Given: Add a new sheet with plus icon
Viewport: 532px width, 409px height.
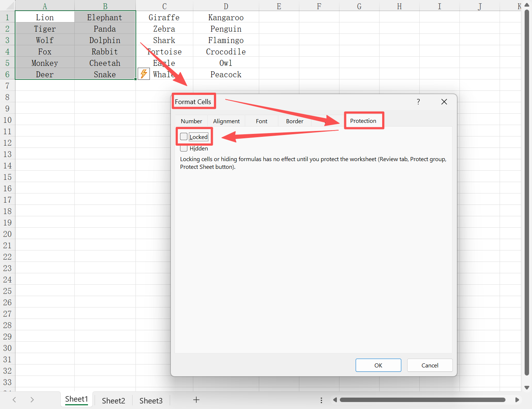Looking at the screenshot, I should coord(196,400).
